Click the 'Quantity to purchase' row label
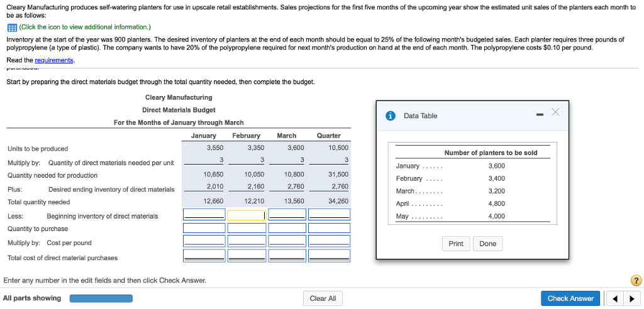The height and width of the screenshot is (309, 644). [38, 229]
